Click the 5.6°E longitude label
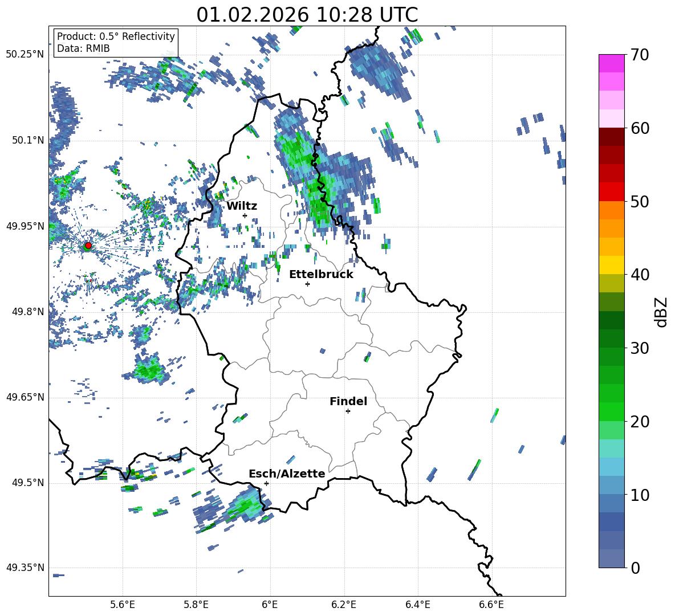Image resolution: width=675 pixels, height=616 pixels. [123, 605]
